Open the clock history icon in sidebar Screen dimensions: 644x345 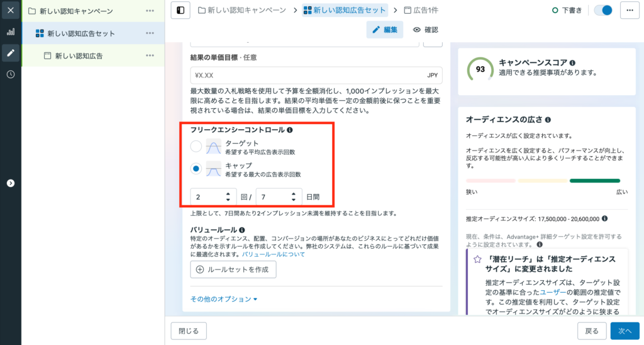click(11, 74)
